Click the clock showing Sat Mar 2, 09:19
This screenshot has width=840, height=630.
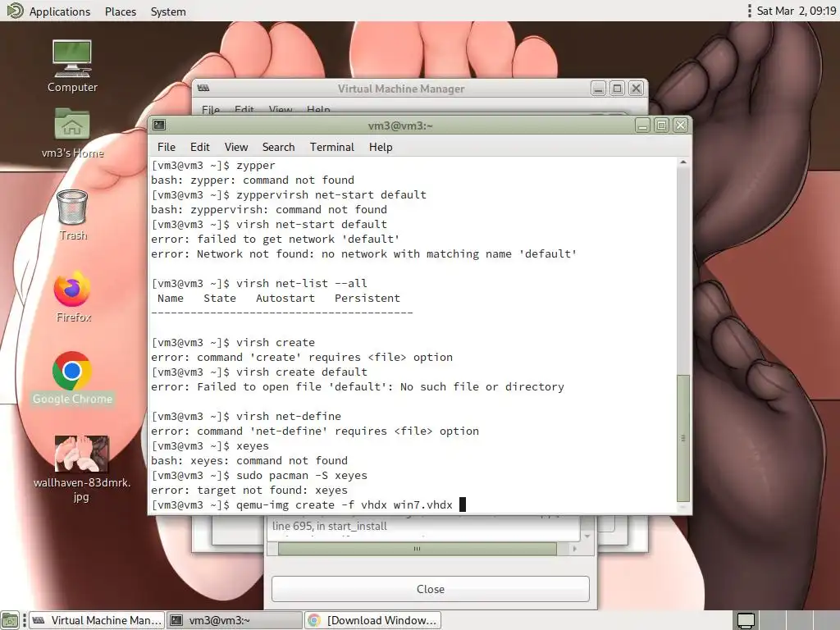tap(796, 11)
